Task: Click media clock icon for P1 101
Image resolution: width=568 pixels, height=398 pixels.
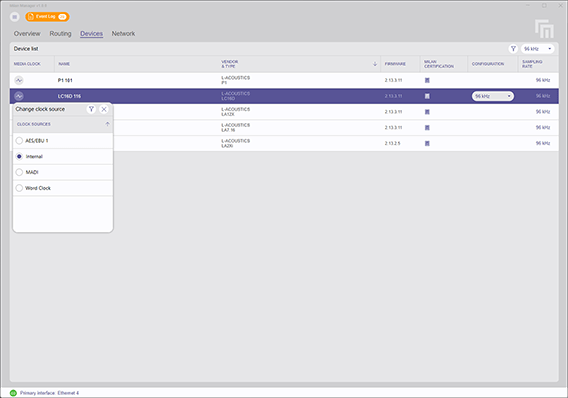Action: click(x=19, y=80)
